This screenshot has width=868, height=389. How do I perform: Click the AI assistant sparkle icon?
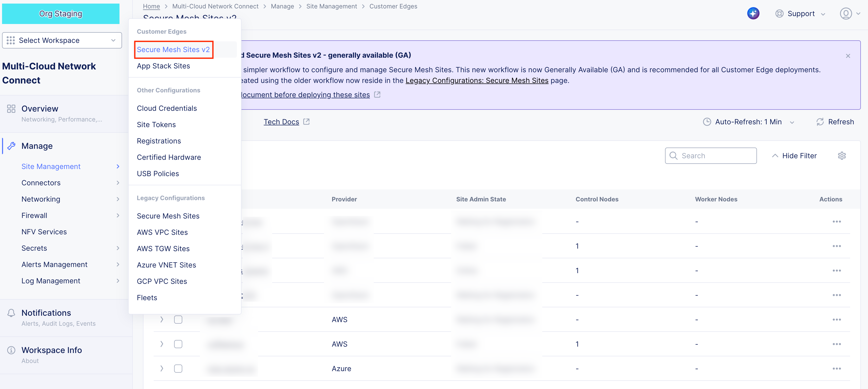point(754,13)
